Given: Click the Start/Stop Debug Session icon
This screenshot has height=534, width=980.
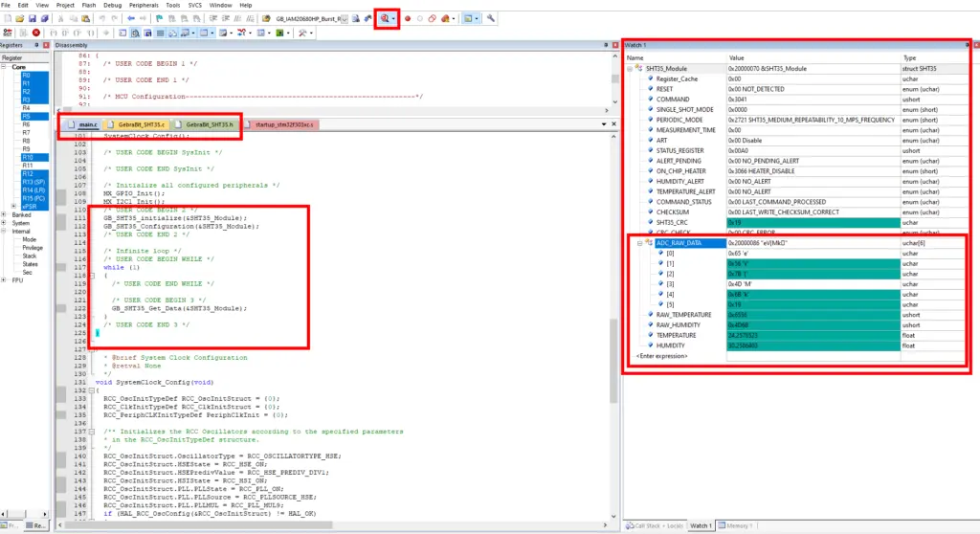Looking at the screenshot, I should pos(385,19).
